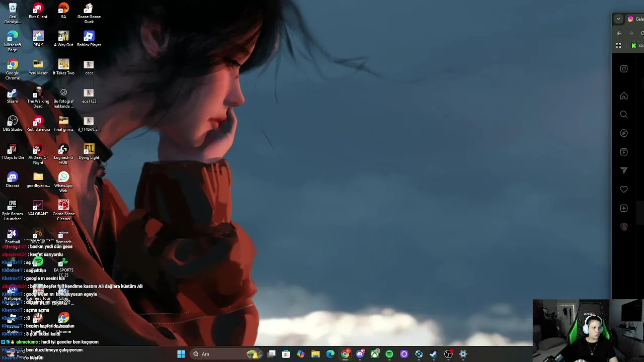Select the final grimz folder

click(63, 124)
